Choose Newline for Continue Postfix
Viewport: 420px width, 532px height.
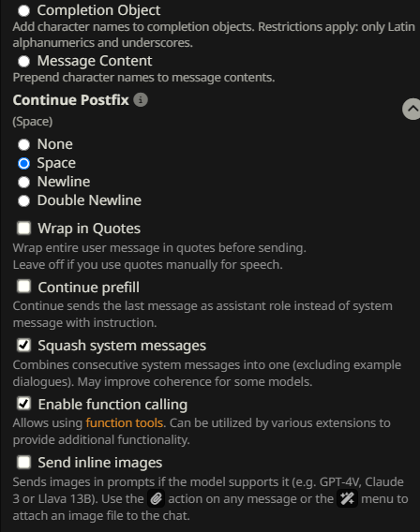(x=23, y=182)
